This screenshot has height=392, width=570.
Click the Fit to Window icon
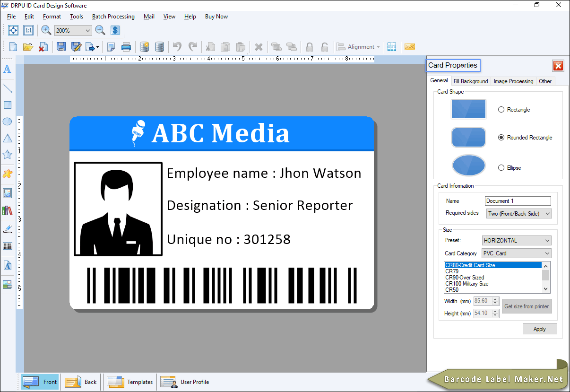click(x=13, y=30)
